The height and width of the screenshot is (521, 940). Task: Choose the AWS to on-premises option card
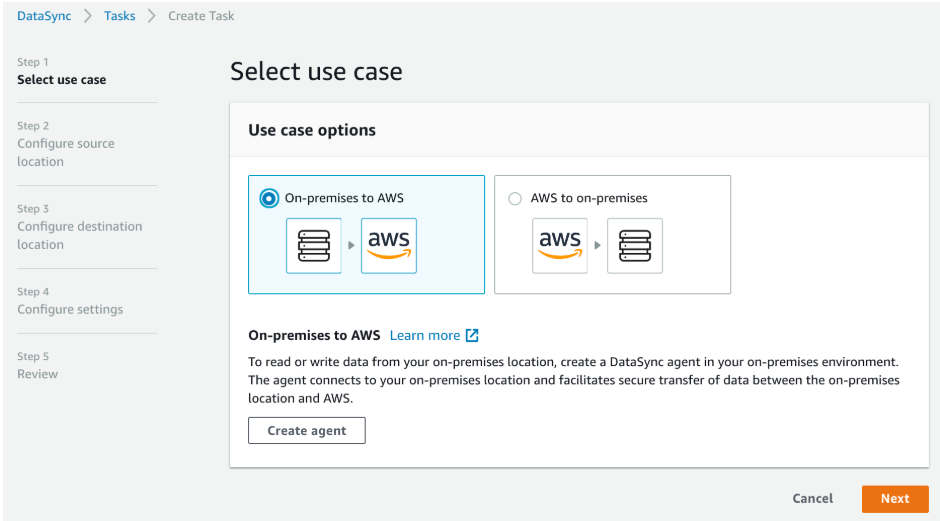click(x=612, y=234)
